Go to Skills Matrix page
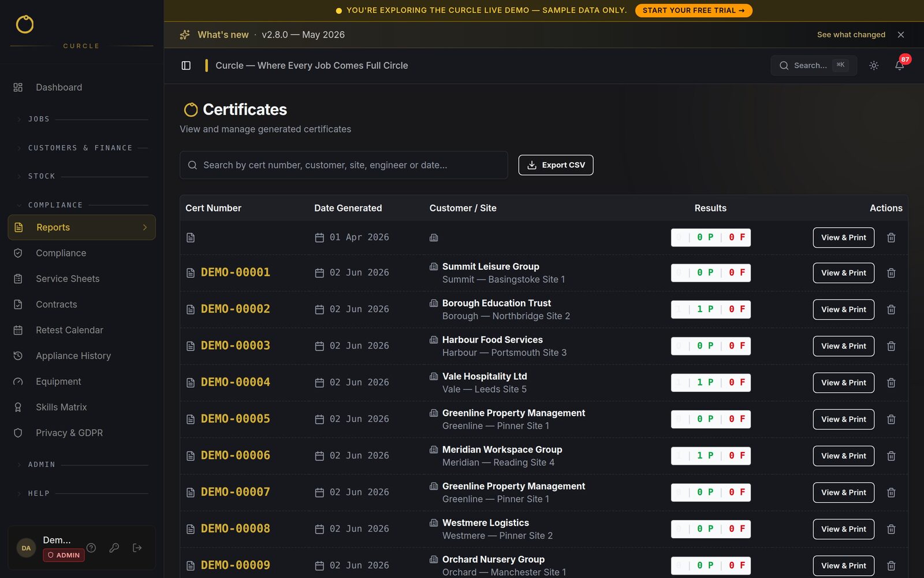The image size is (924, 578). pos(81,407)
